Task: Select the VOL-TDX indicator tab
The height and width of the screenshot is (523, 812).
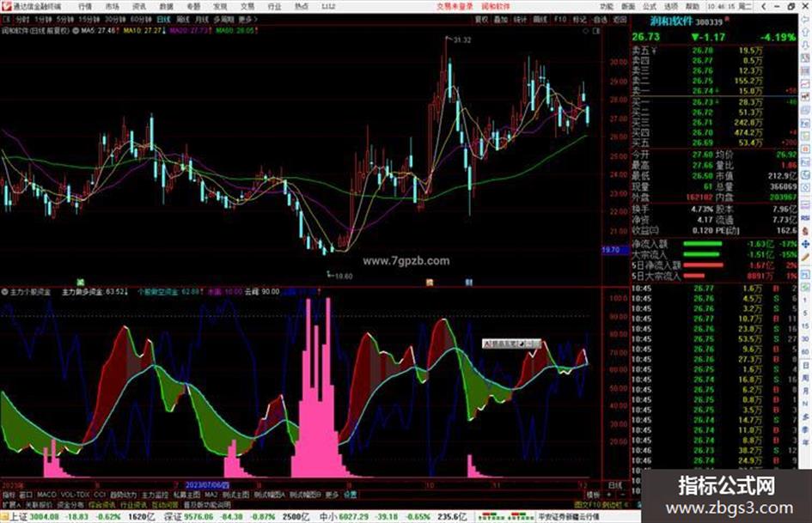Action: click(75, 495)
